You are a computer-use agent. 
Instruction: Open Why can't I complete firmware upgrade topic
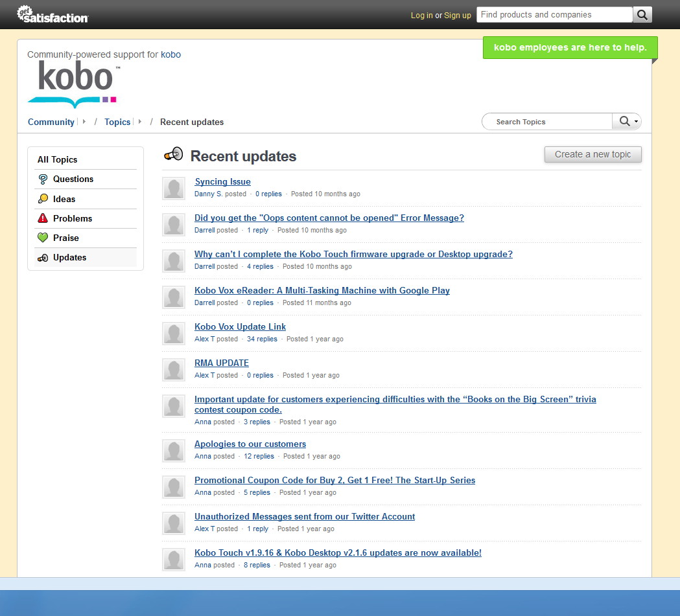(x=353, y=254)
